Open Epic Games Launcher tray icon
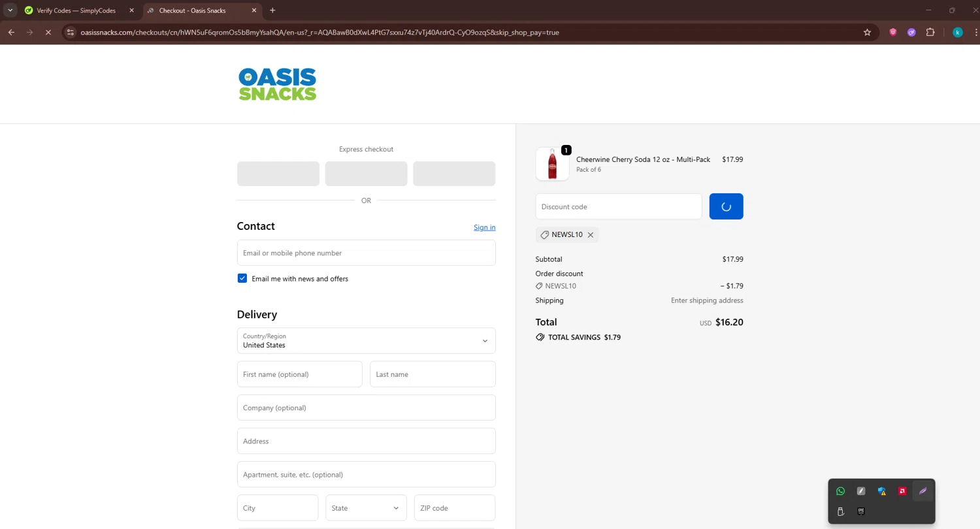Screen dimensions: 980x529 [861, 511]
